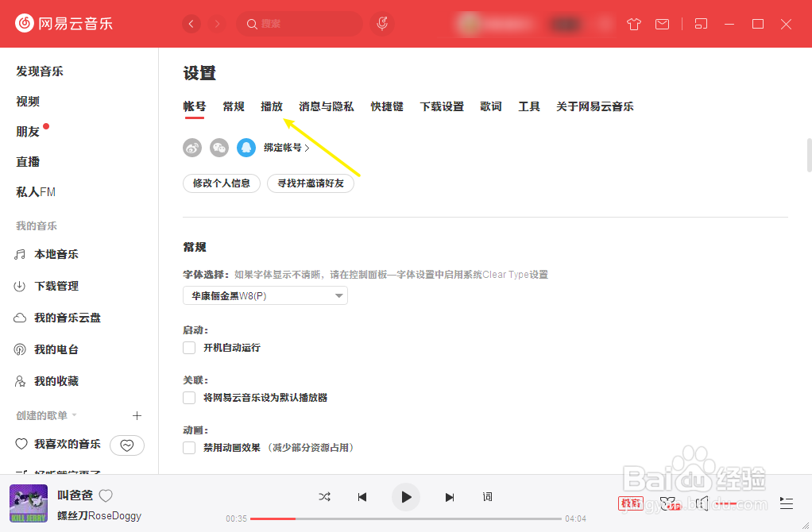Collapse 创建的歌单 section arrow
Viewport: 812px width, 532px height.
click(x=74, y=415)
